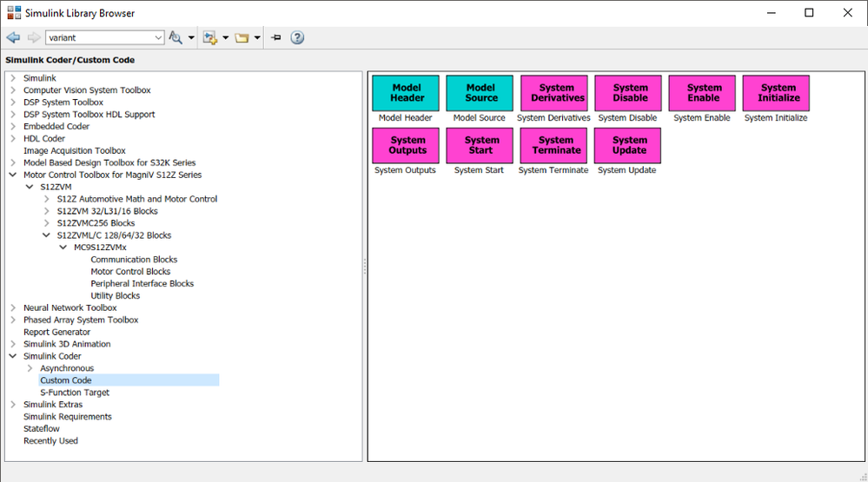Select Phased Array System Toolbox
This screenshot has height=482, width=868.
point(81,320)
